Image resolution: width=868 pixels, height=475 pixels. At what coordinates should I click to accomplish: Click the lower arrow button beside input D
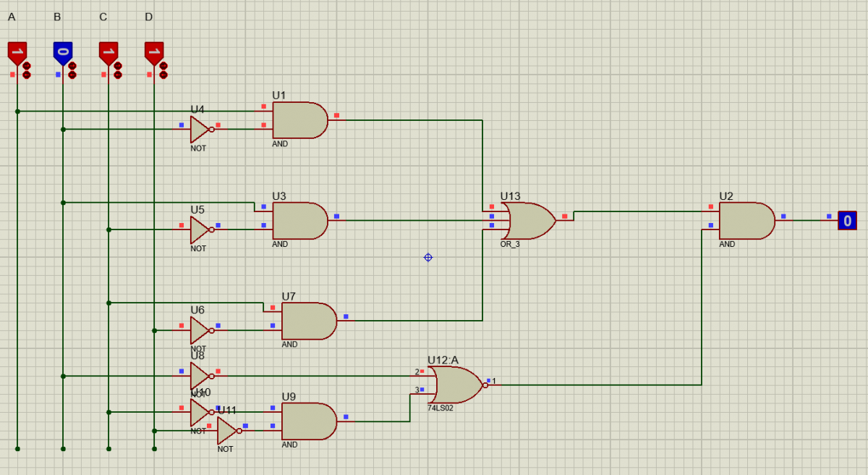tap(163, 75)
